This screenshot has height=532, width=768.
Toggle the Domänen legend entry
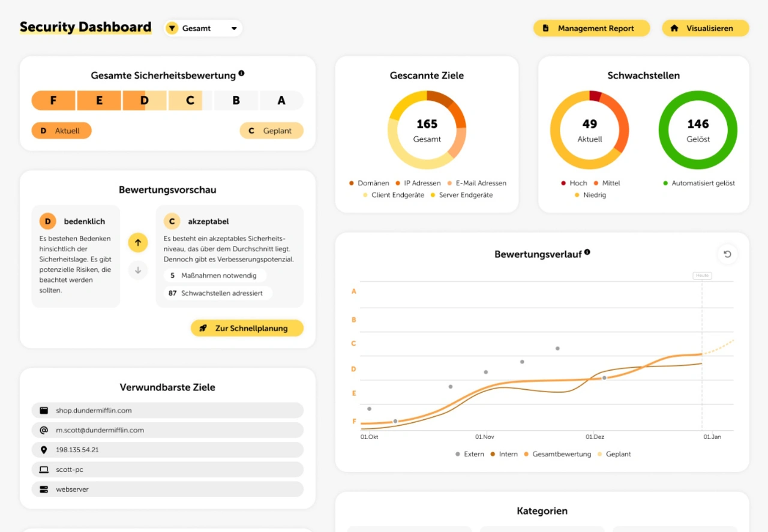coord(368,183)
